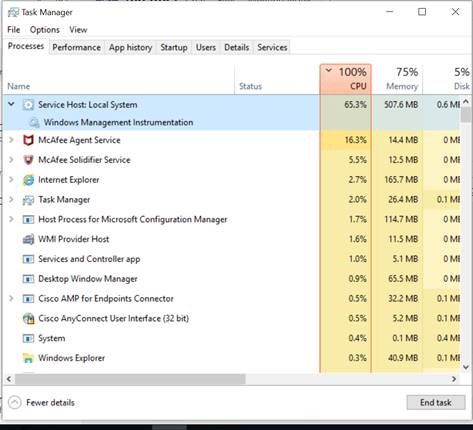Click the vertical scrollbar up arrow

[466, 102]
